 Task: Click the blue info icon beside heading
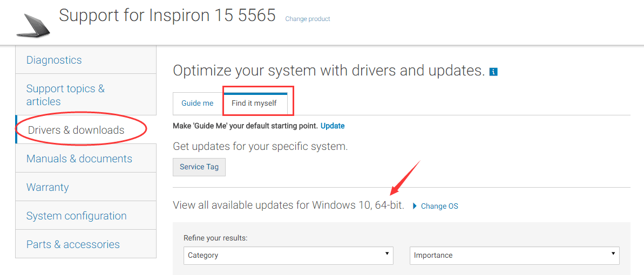coord(494,72)
